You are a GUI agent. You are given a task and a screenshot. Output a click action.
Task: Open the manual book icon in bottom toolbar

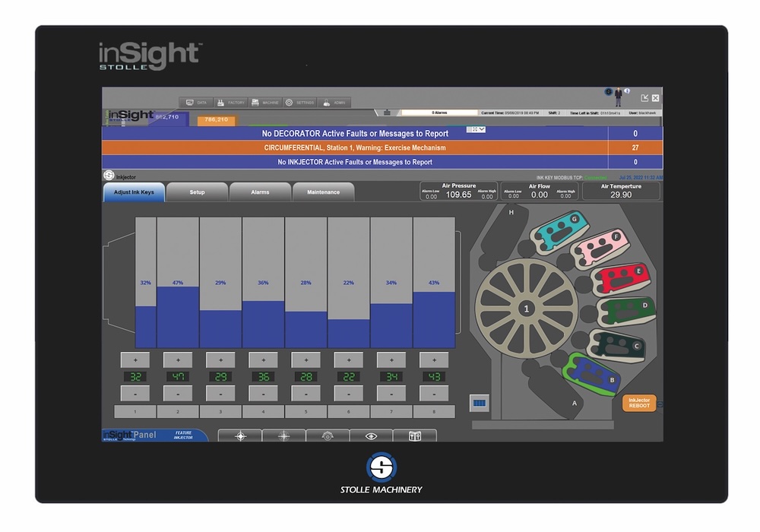click(415, 435)
